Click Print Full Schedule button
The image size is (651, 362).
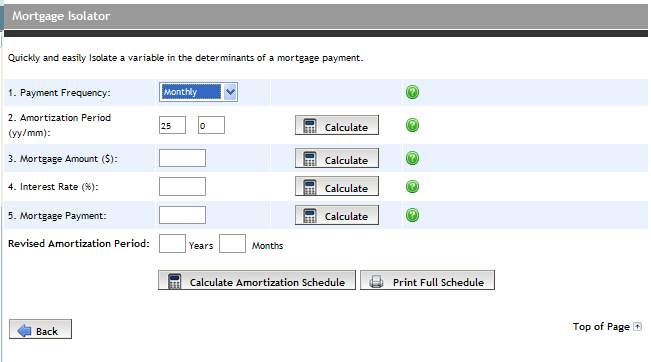[427, 280]
